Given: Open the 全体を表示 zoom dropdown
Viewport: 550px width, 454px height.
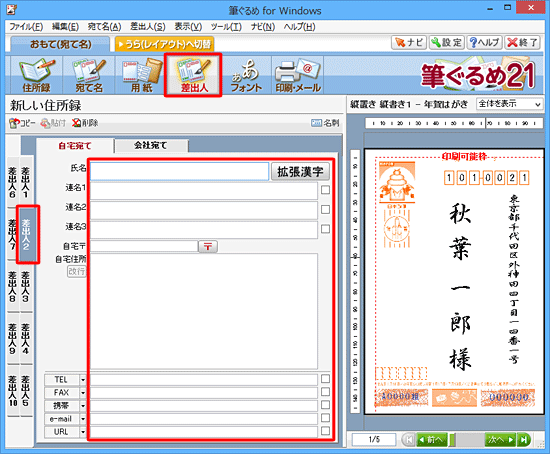Looking at the screenshot, I should 509,104.
